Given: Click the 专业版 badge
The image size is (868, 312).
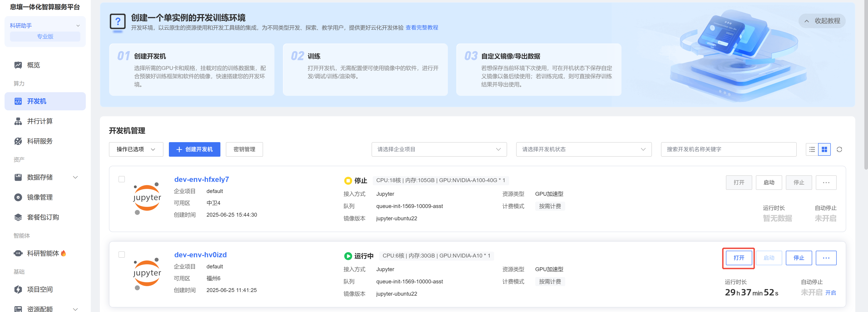Looking at the screenshot, I should (45, 37).
